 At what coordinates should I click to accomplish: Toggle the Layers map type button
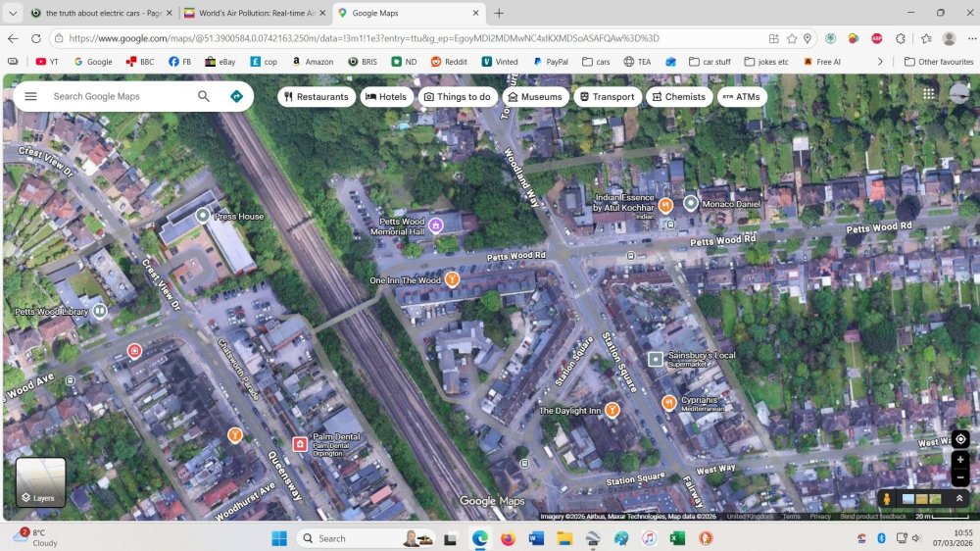click(40, 482)
